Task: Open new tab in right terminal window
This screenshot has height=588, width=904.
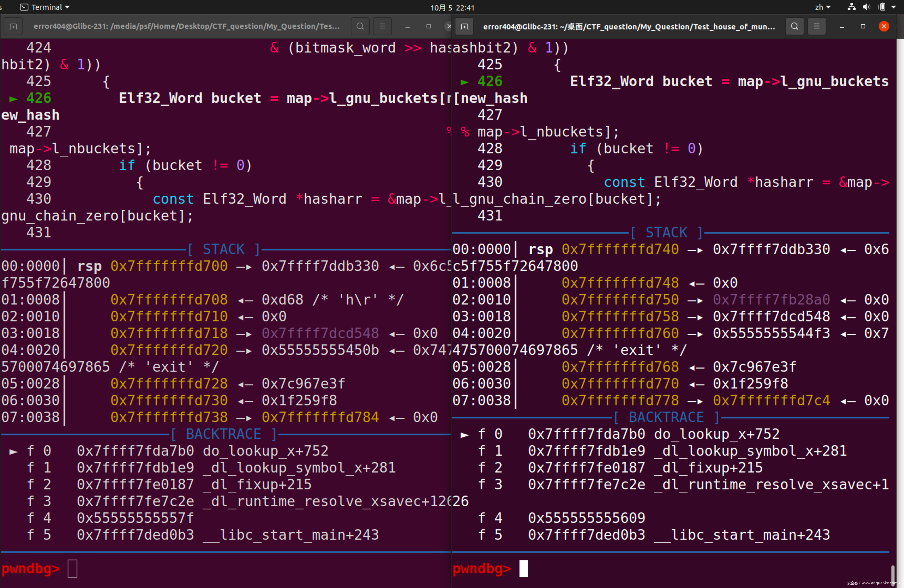Action: (x=464, y=27)
